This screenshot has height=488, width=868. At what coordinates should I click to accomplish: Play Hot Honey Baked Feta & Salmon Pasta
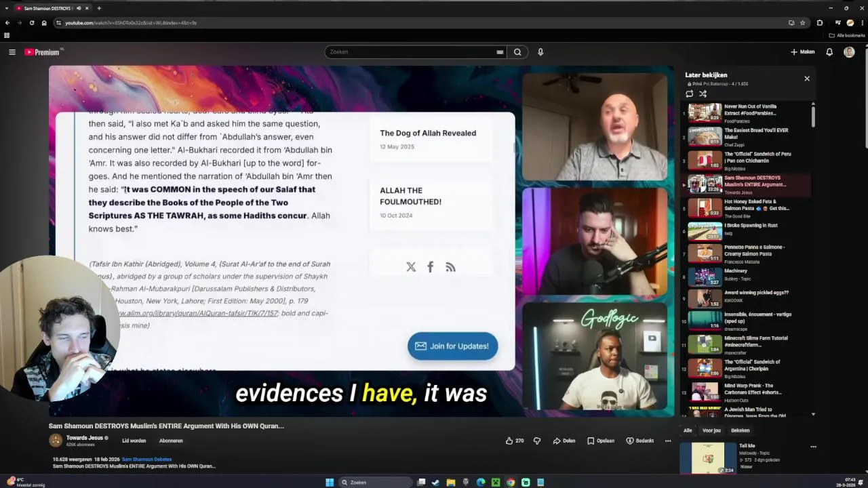pos(746,208)
